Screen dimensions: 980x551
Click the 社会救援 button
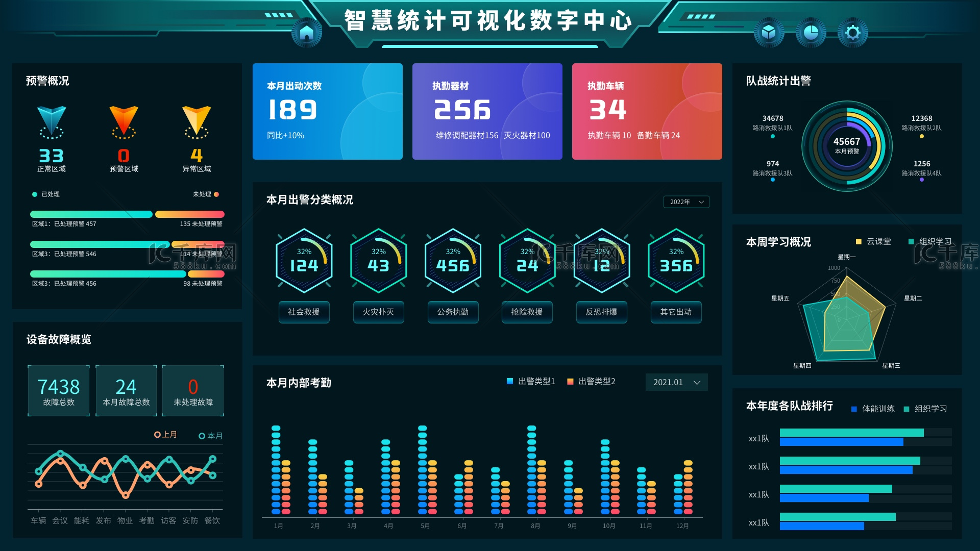304,312
